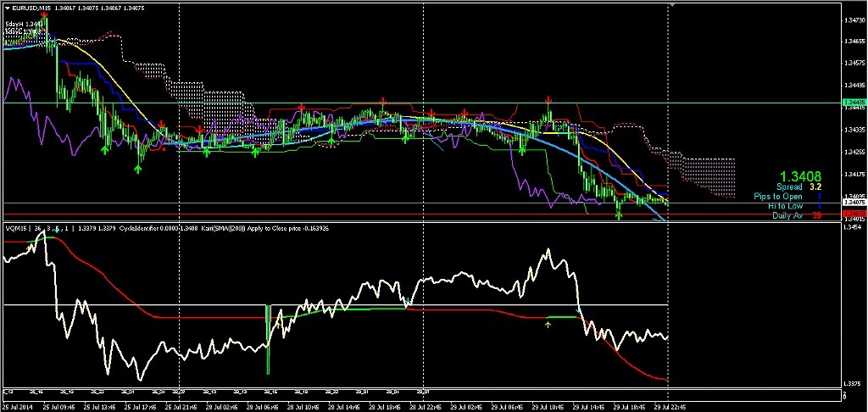Select the Daily Av label
This screenshot has width=868, height=412.
tap(787, 216)
